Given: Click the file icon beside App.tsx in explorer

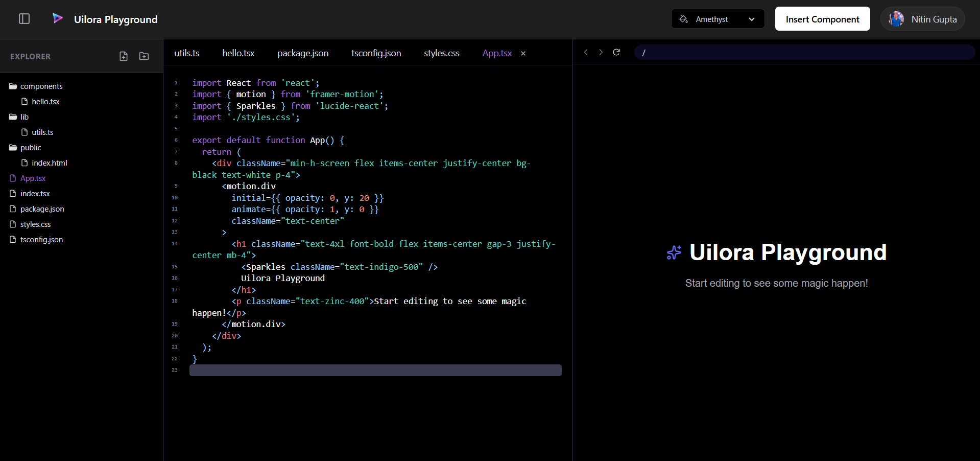Looking at the screenshot, I should 13,178.
